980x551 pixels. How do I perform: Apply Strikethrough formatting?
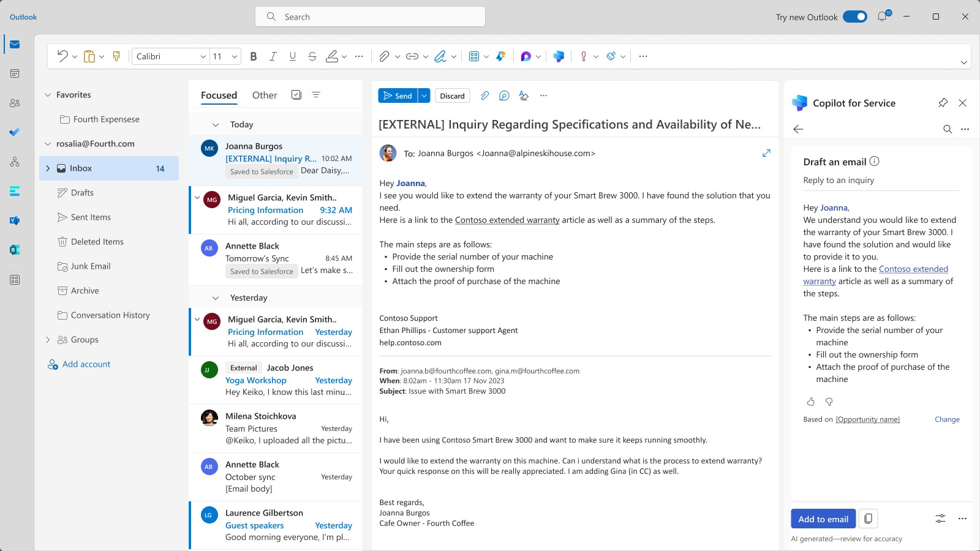[312, 56]
